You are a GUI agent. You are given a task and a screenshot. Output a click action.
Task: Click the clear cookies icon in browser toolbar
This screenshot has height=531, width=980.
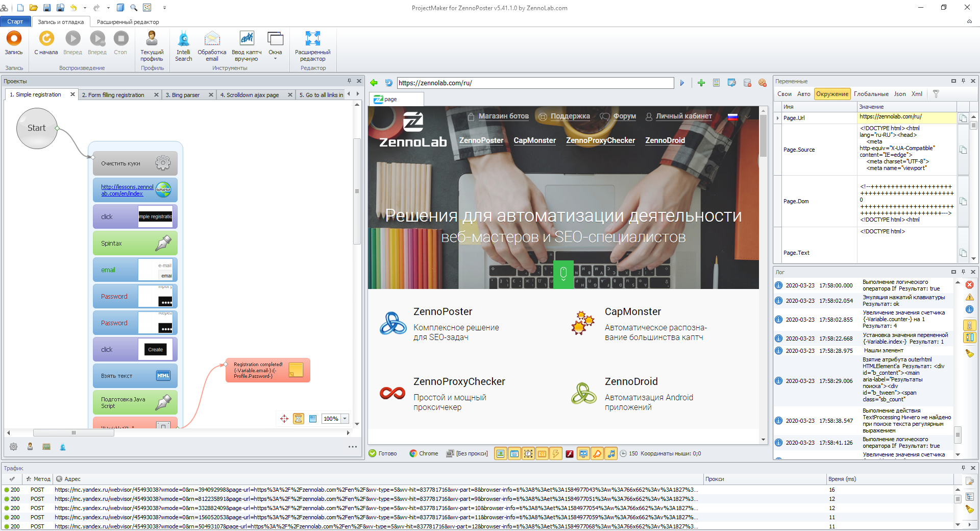(762, 83)
